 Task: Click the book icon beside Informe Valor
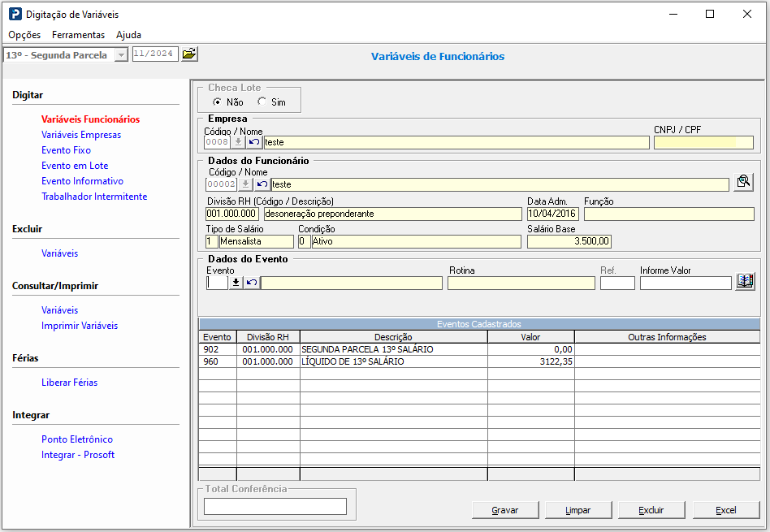tap(745, 282)
